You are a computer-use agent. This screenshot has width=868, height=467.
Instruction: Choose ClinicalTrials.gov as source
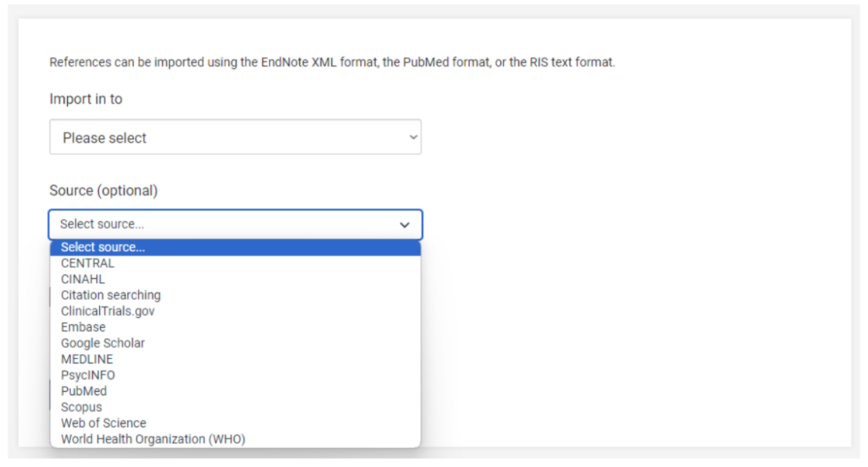tap(108, 311)
